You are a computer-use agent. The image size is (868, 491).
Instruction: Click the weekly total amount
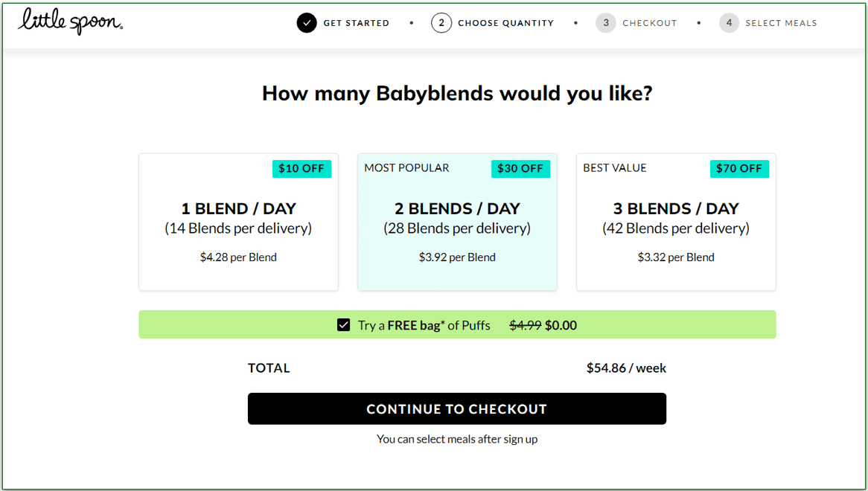point(626,368)
